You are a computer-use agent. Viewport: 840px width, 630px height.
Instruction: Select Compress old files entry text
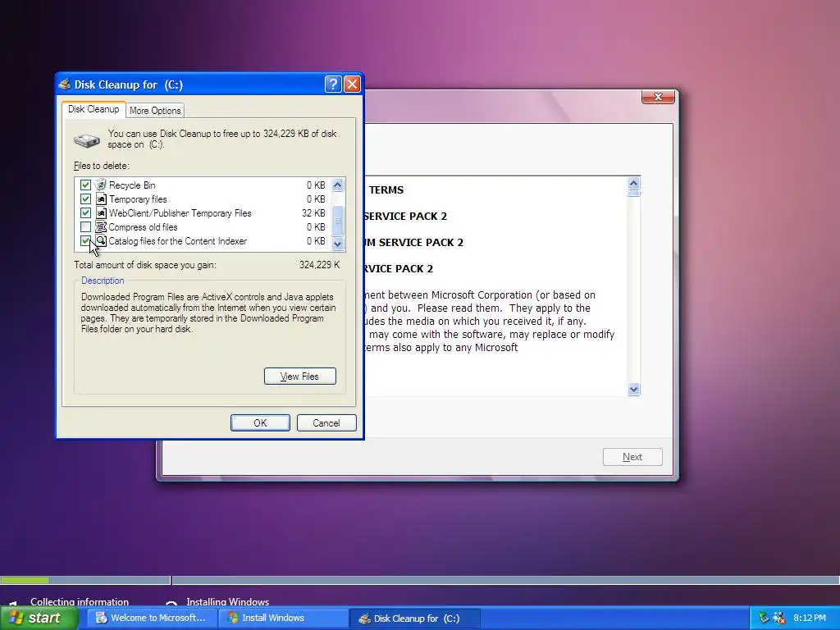(x=143, y=226)
